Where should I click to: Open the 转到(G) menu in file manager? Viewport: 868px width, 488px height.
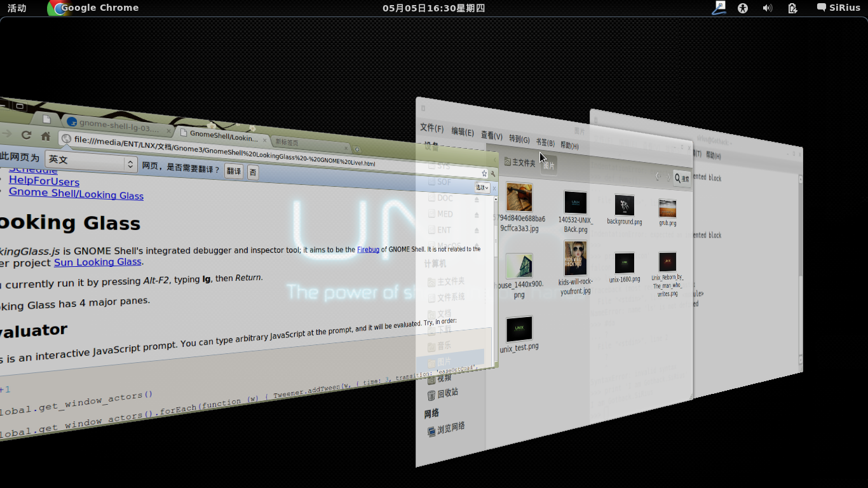click(x=519, y=139)
